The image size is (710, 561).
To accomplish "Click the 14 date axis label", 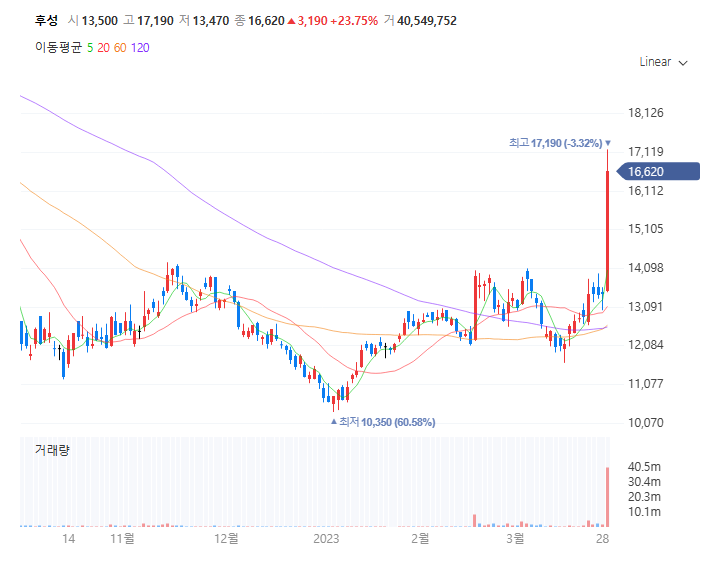I will 68,538.
